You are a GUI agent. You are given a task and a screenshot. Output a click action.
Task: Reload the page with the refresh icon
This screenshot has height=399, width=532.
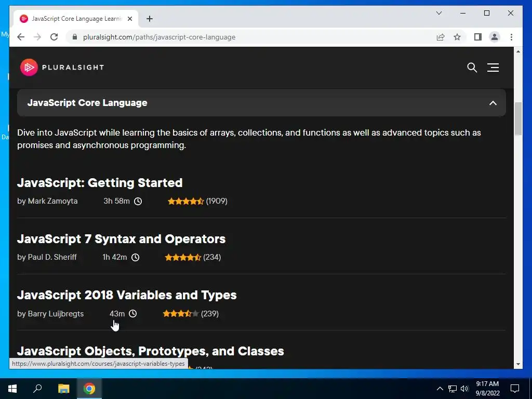[x=54, y=37]
